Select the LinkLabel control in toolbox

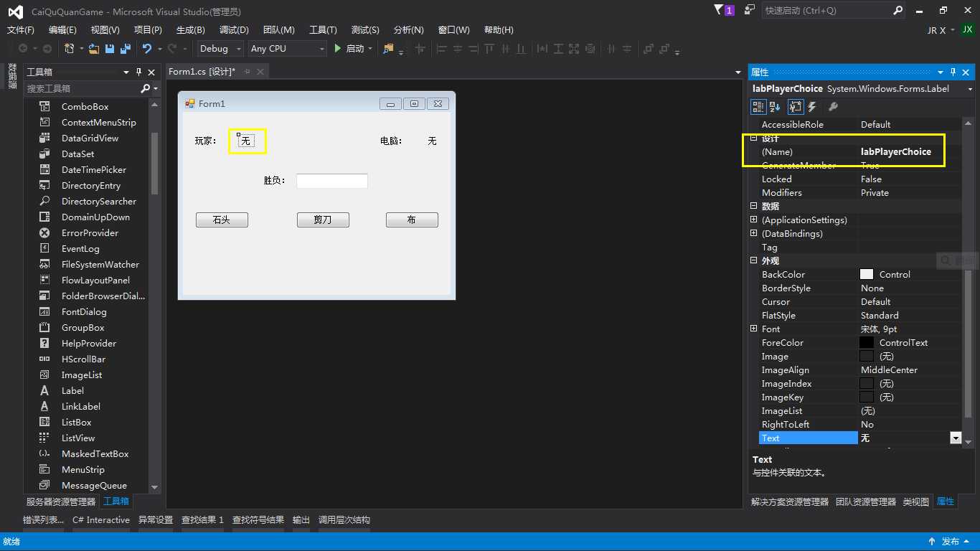pyautogui.click(x=80, y=406)
